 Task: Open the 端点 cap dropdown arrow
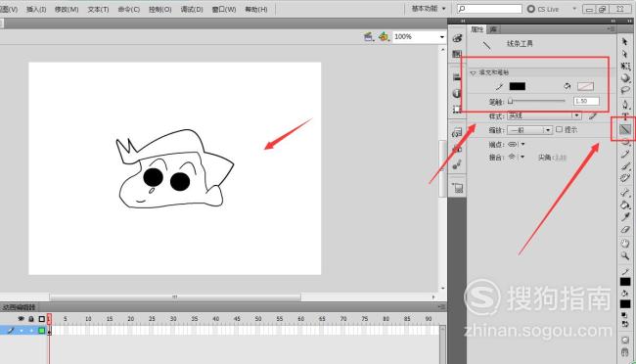click(522, 144)
